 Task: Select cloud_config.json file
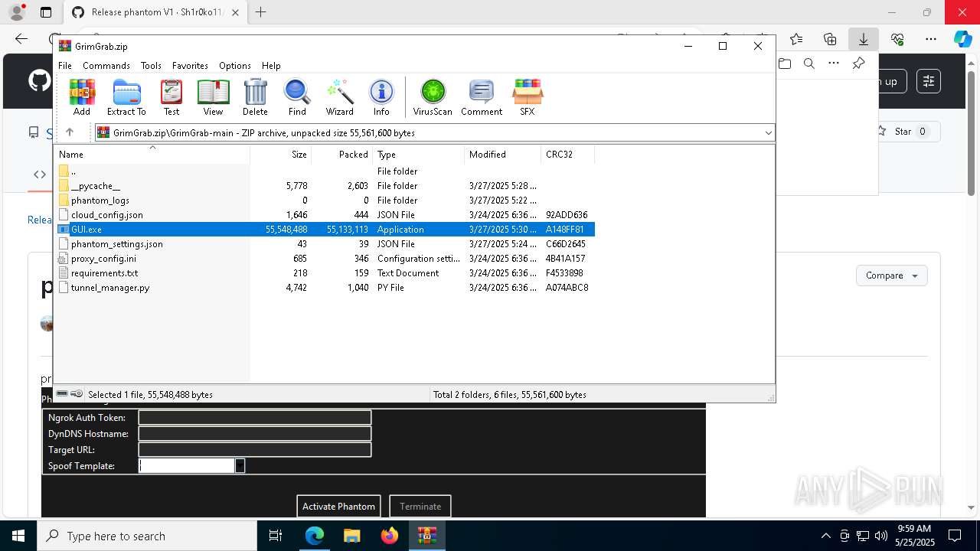coord(325,215)
